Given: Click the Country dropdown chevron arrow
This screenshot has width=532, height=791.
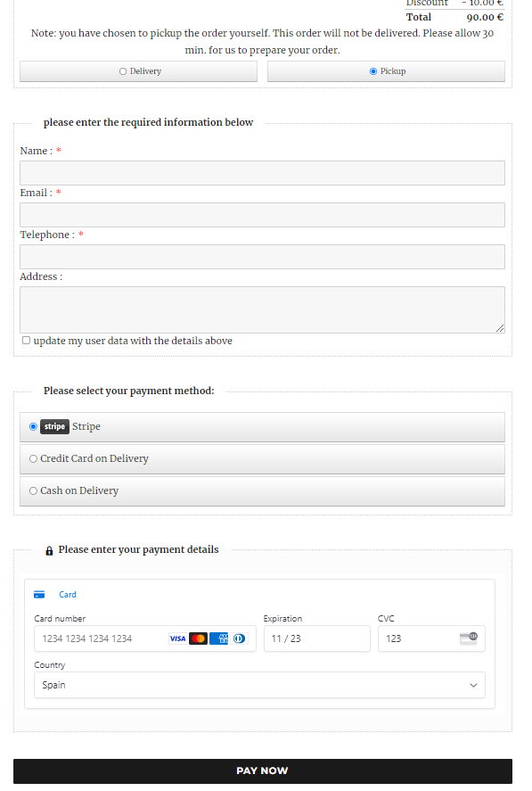Looking at the screenshot, I should [473, 685].
